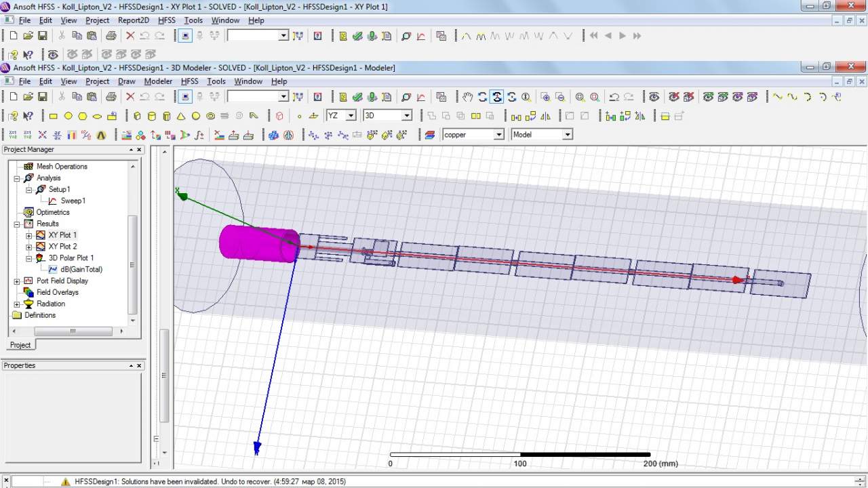Open dB(GainTotal) trace in project tree
Viewport: 868px width, 488px height.
pos(81,270)
